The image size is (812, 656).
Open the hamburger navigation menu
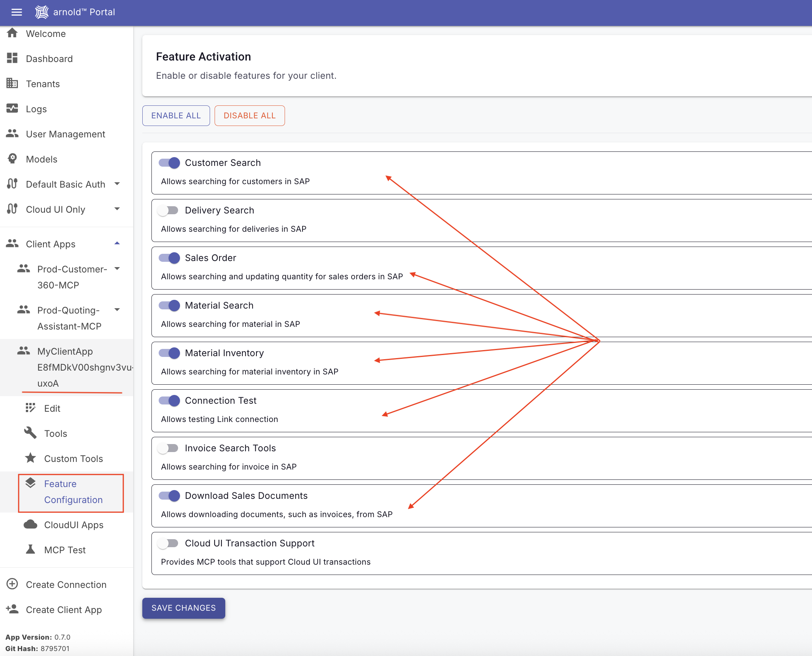[x=17, y=12]
